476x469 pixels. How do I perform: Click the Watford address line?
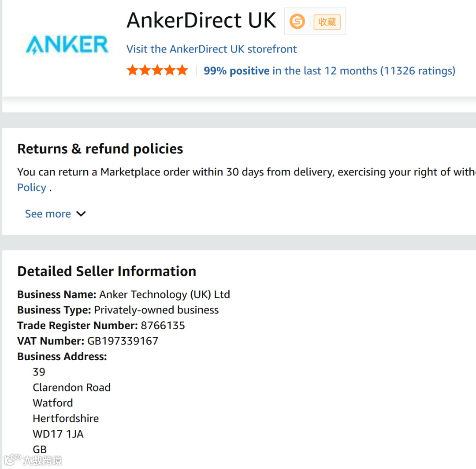click(53, 403)
